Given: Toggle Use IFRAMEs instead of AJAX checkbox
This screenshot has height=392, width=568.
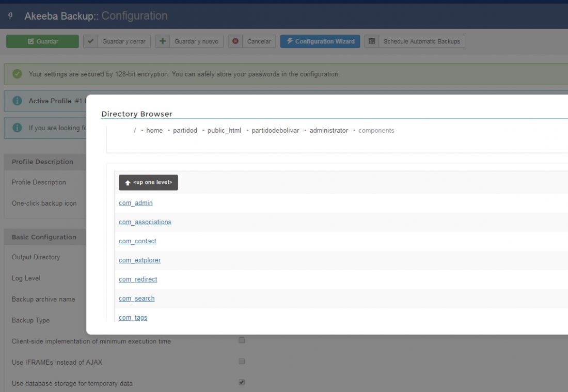Looking at the screenshot, I should [x=242, y=361].
